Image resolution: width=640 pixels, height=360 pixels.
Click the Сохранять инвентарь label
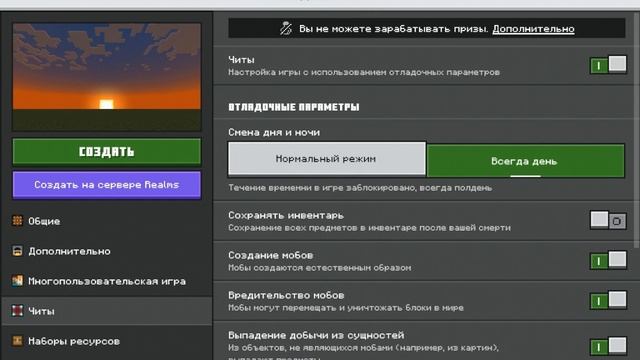(286, 215)
